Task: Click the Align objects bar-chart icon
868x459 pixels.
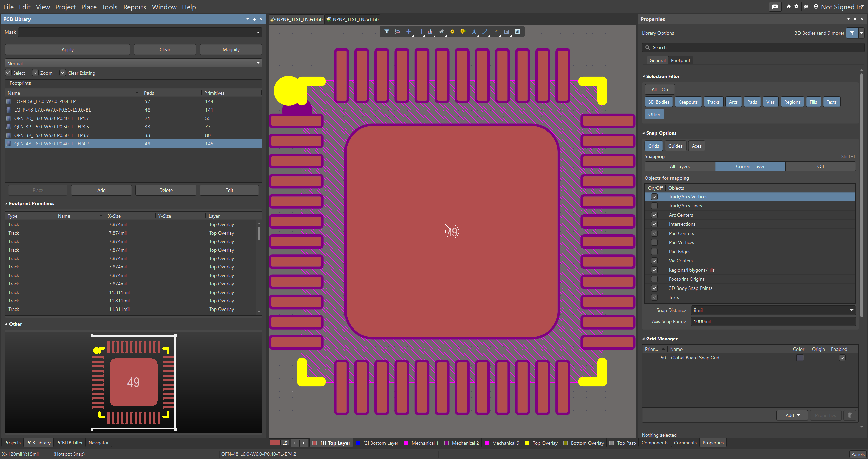Action: [430, 32]
